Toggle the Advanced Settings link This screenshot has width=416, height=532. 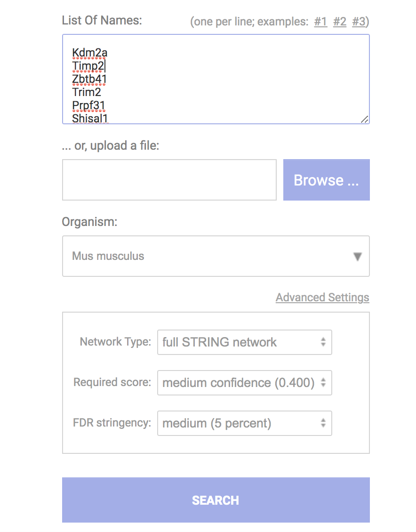point(322,298)
